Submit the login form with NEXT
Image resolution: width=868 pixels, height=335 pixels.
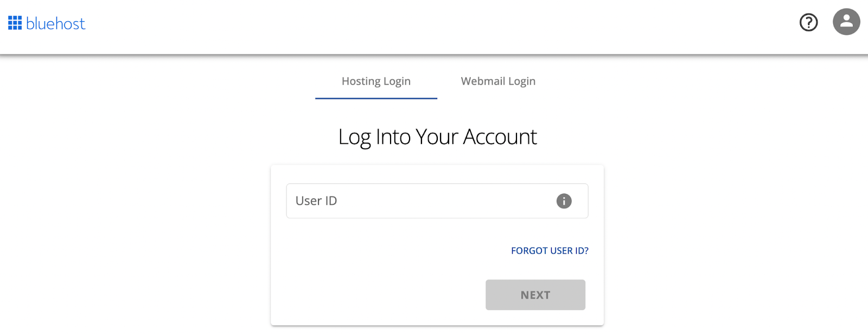(535, 294)
